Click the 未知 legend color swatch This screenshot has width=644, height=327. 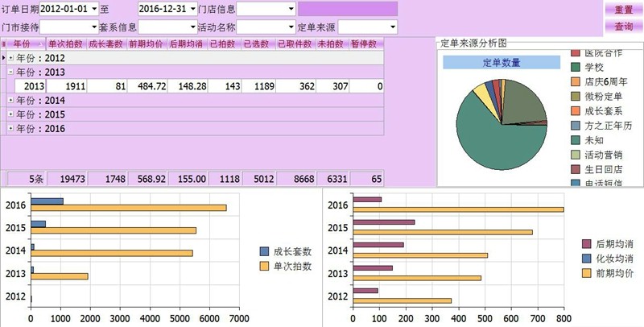coord(576,139)
